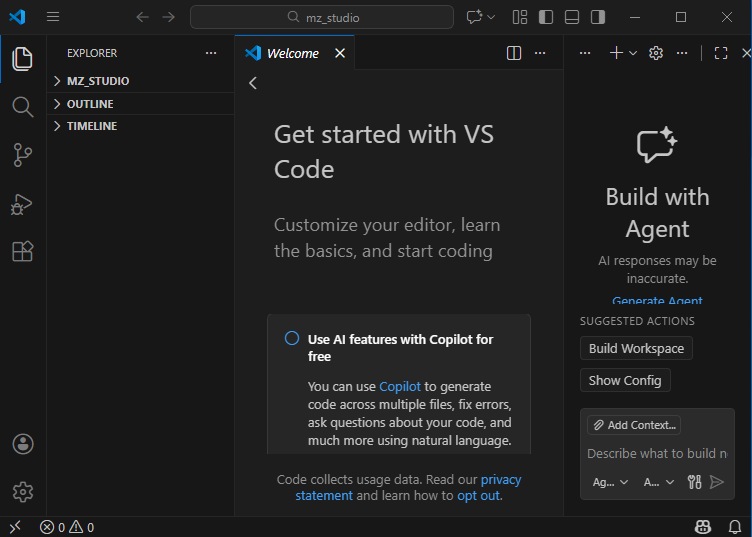Click the Describe what to build input
This screenshot has width=752, height=537.
pos(657,454)
